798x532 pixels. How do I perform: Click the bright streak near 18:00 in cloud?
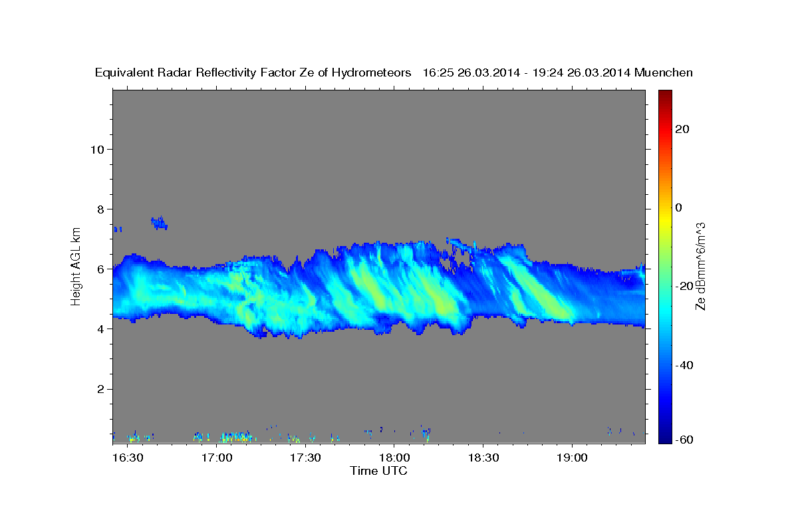click(369, 286)
